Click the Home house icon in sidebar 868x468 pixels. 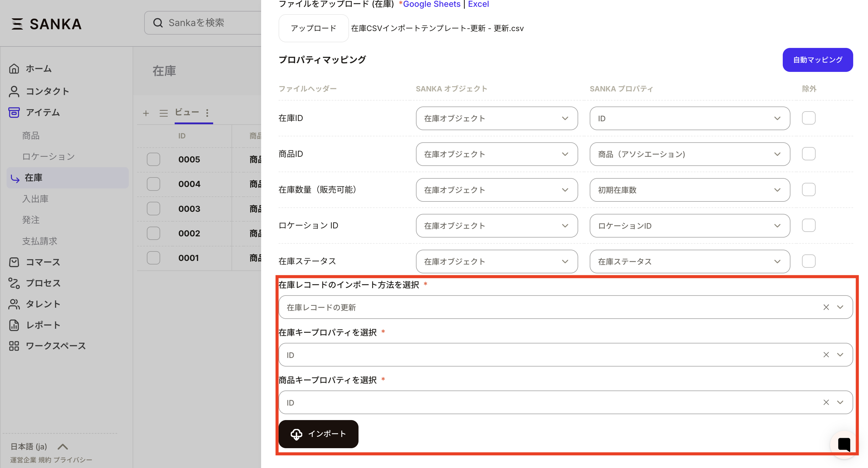click(14, 69)
